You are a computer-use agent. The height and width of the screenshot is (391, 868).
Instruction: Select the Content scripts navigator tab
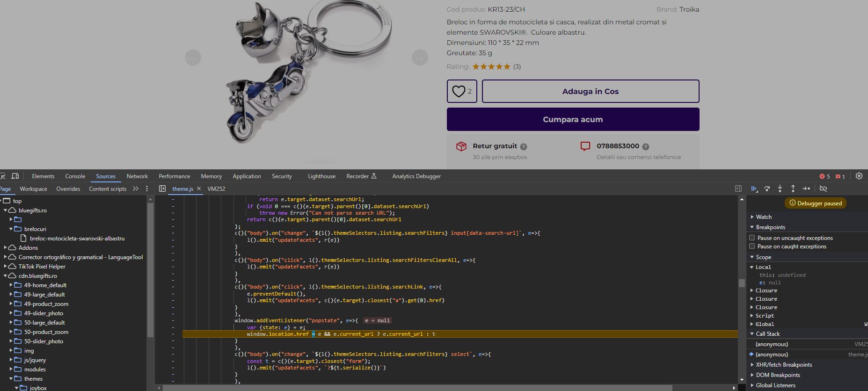click(x=108, y=189)
